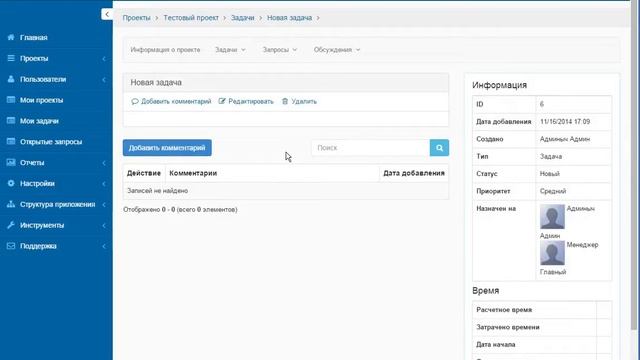Expand the Структура приложения submenu arrow
Screen dimensions: 640x360
point(104,204)
